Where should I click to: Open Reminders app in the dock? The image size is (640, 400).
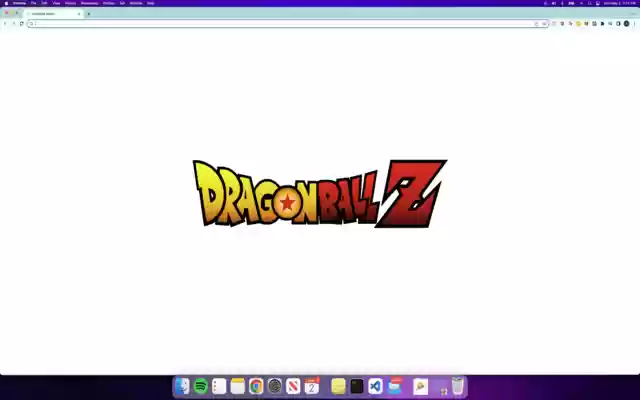219,386
